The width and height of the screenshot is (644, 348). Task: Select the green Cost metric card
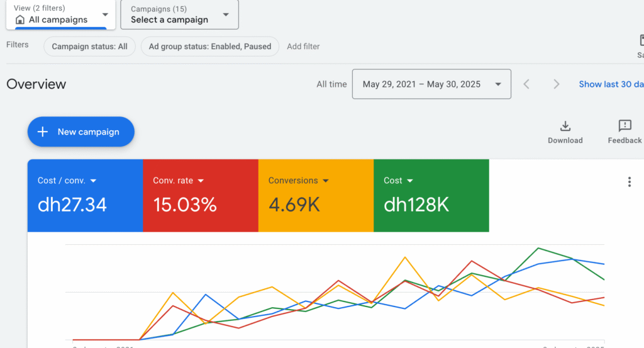pyautogui.click(x=431, y=196)
